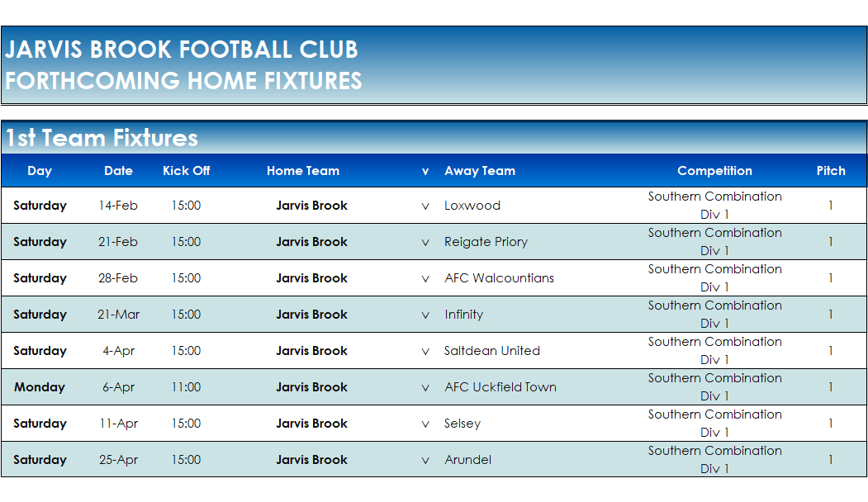Click the Kick Off column header
Screen dimensions: 868x502
click(x=187, y=171)
